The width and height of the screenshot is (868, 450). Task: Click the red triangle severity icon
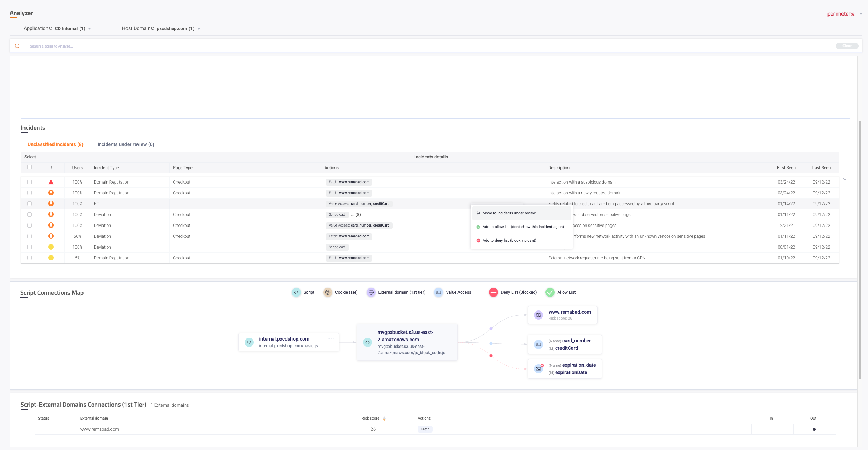51,182
